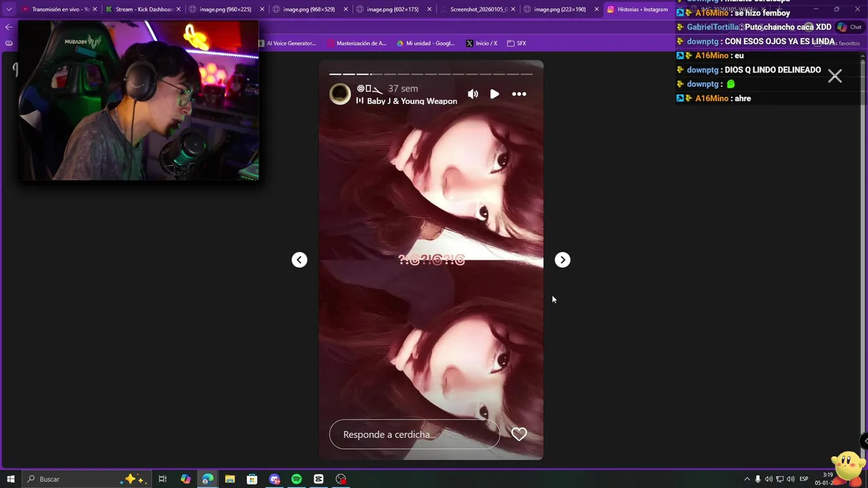Launch Copilot from the taskbar
Image resolution: width=868 pixels, height=488 pixels.
click(x=185, y=479)
